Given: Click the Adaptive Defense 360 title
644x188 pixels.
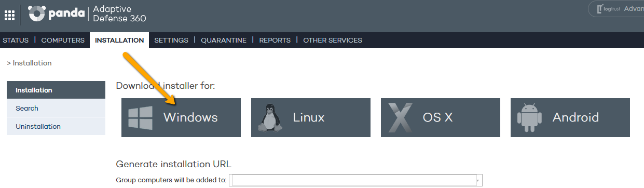Looking at the screenshot, I should (x=119, y=14).
